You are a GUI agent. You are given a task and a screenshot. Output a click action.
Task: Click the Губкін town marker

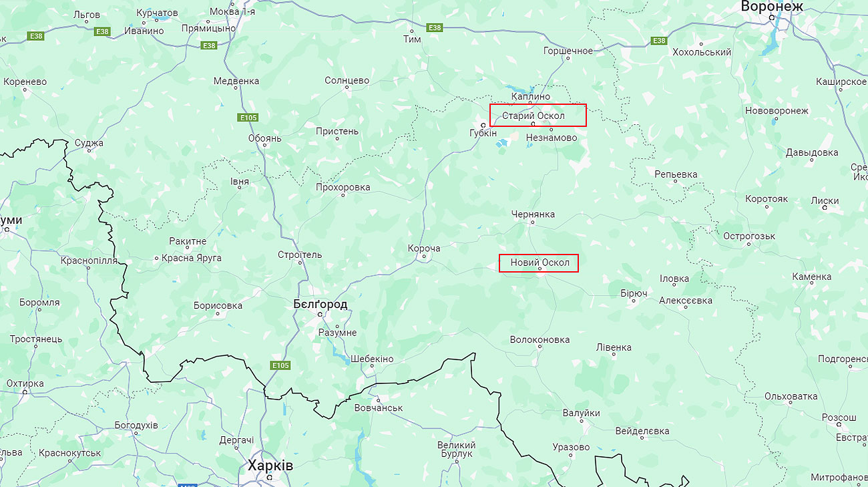(485, 125)
